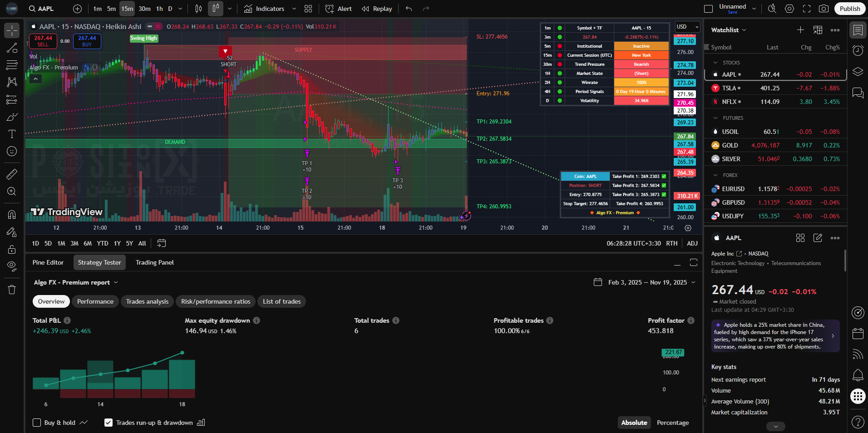Open the List of trades tab

pyautogui.click(x=281, y=301)
